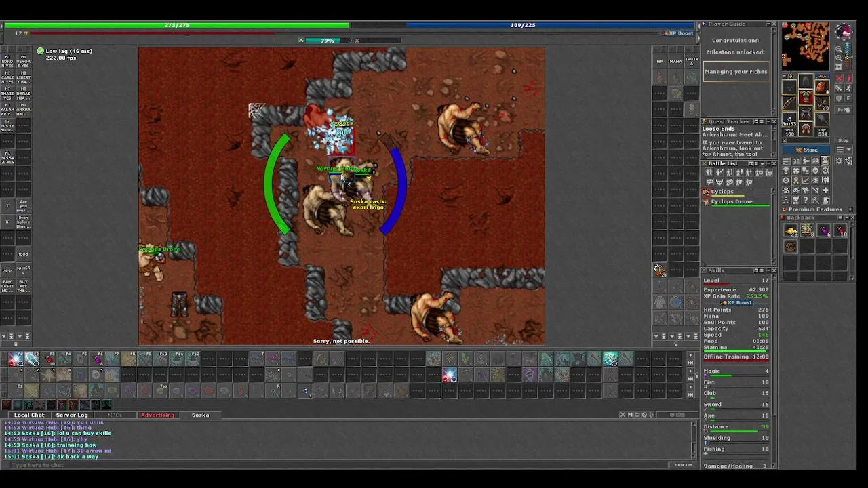This screenshot has width=868, height=488.
Task: Zoom out the minimap with the minus magnifier
Action: [838, 49]
